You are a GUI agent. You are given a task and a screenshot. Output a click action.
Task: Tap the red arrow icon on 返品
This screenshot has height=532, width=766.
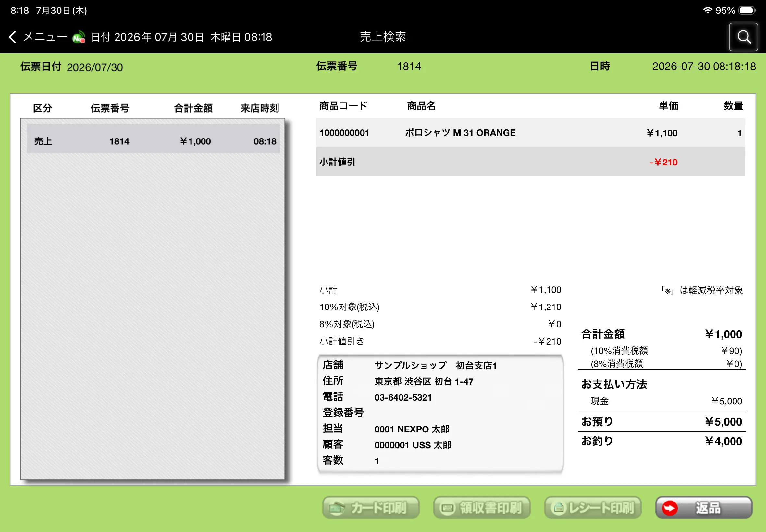[670, 508]
